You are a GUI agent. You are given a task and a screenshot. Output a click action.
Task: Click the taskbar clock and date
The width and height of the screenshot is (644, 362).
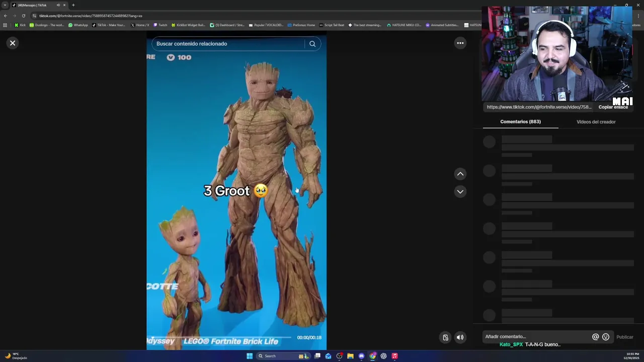632,356
